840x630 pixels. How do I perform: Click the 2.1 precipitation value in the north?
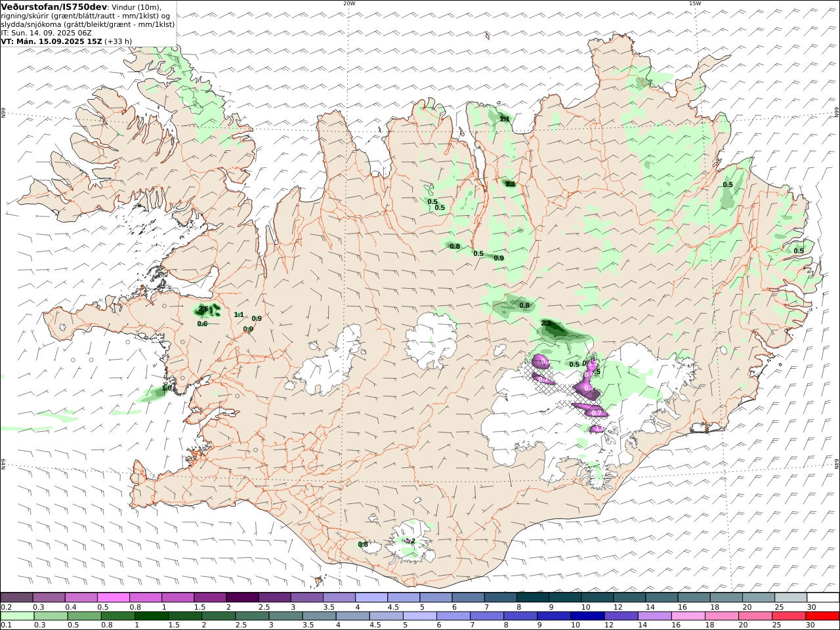[510, 184]
